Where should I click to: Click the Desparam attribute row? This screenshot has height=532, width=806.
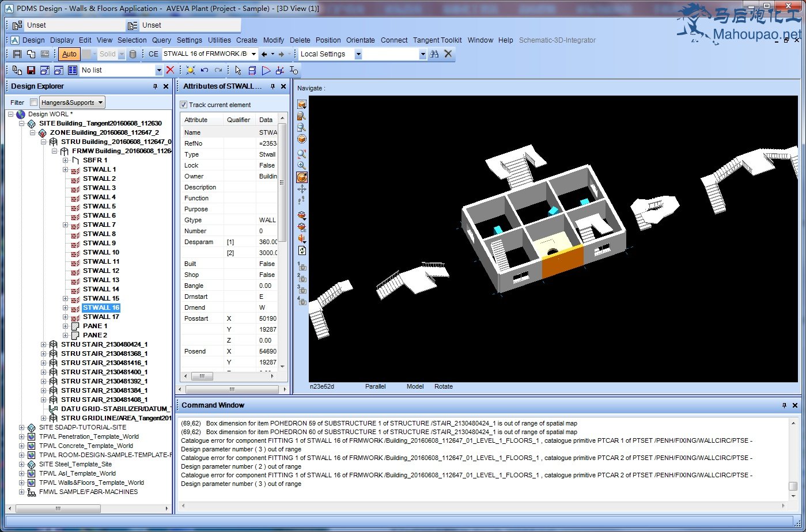pos(229,242)
